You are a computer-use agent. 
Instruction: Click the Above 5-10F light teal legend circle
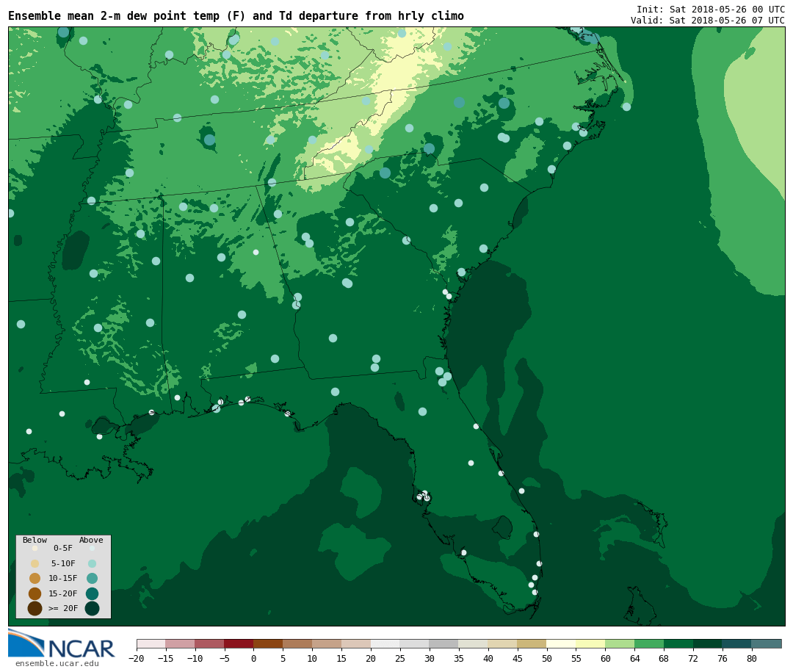pos(92,564)
